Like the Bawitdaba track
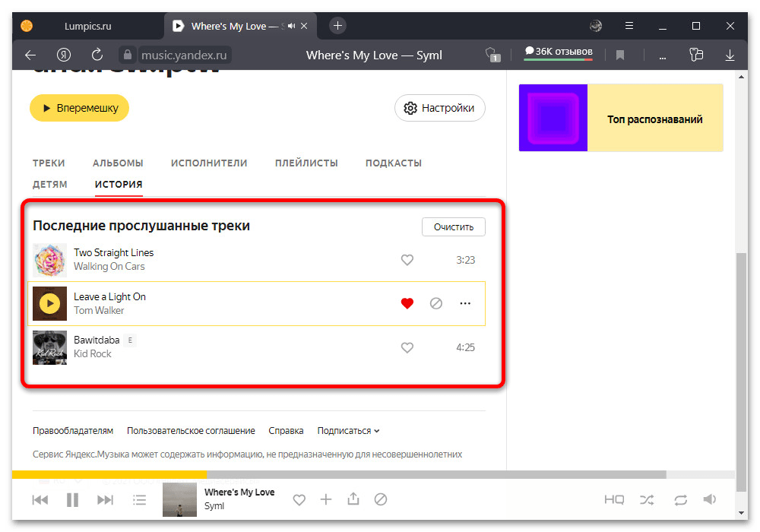This screenshot has height=532, width=760. tap(407, 347)
